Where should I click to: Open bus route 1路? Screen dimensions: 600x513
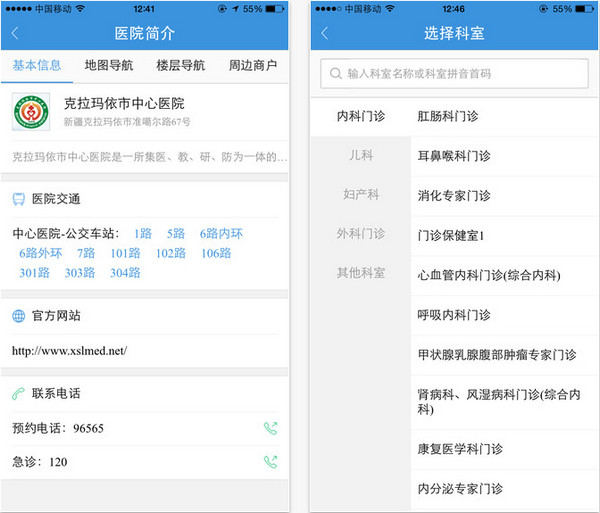143,233
